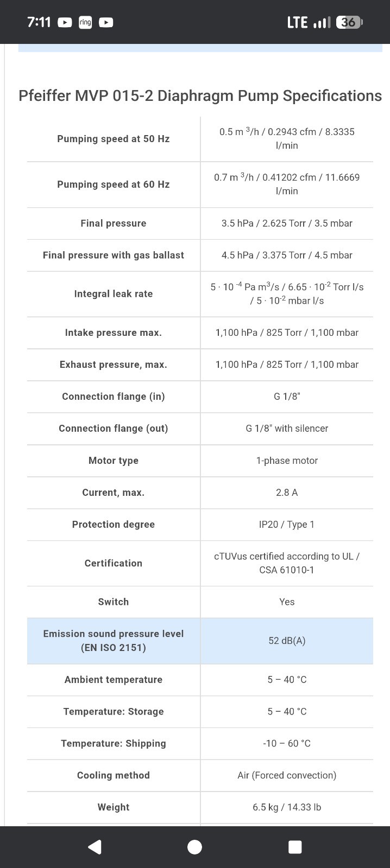Tap the Ring notification icon
The image size is (390, 868).
click(x=85, y=22)
